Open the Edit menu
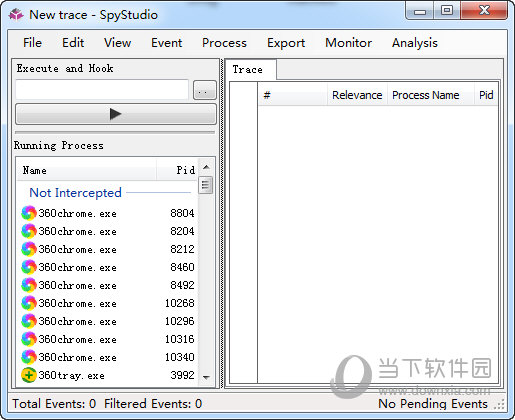The height and width of the screenshot is (420, 515). click(x=73, y=43)
